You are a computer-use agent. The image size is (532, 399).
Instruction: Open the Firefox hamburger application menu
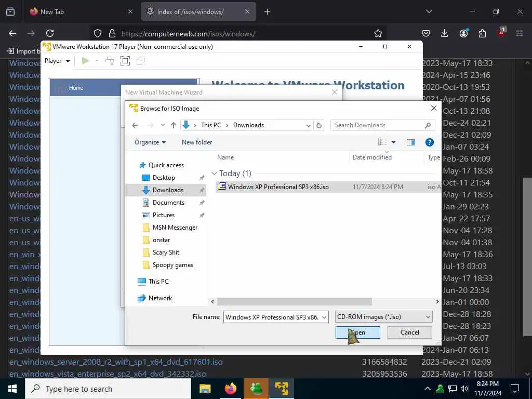coord(520,33)
